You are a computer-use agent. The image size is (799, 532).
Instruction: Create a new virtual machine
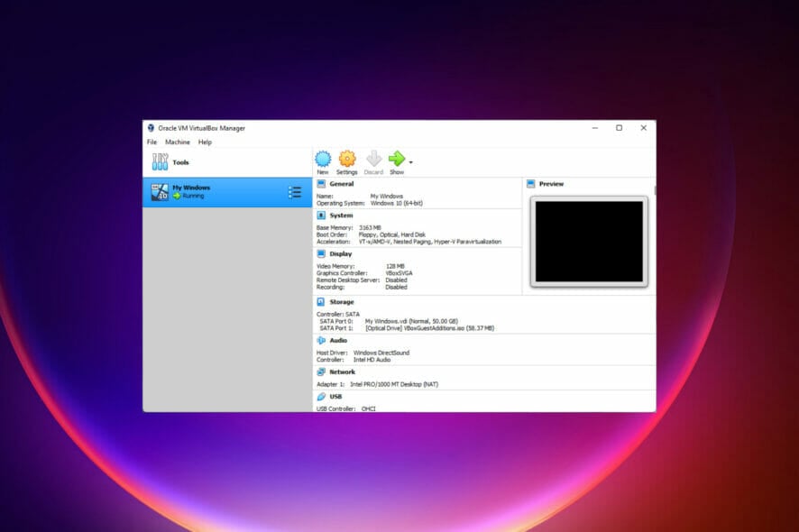[323, 161]
